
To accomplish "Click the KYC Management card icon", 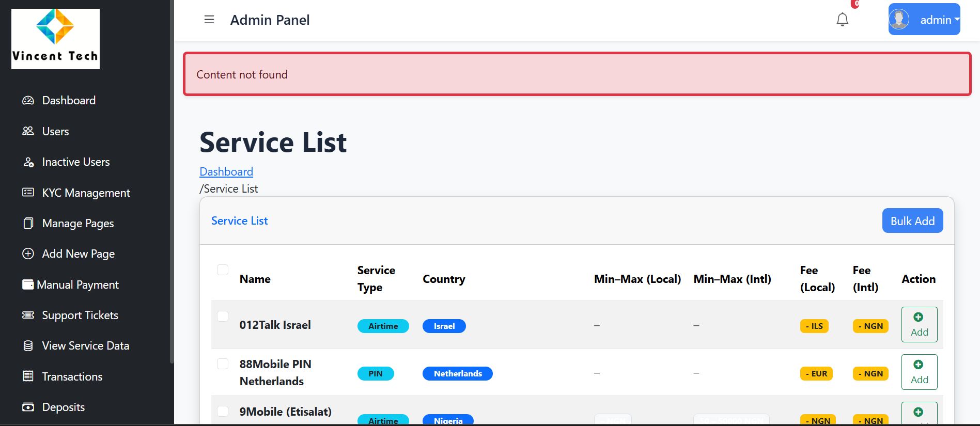I will (28, 193).
